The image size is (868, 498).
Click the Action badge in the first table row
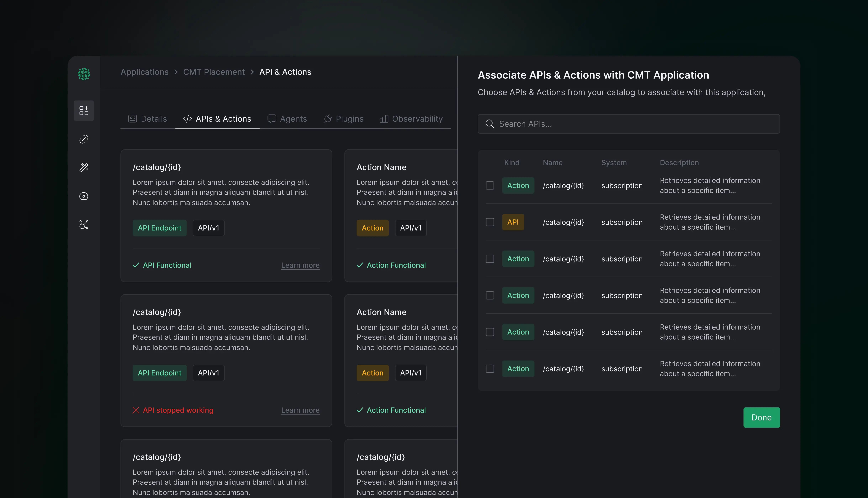pos(518,185)
